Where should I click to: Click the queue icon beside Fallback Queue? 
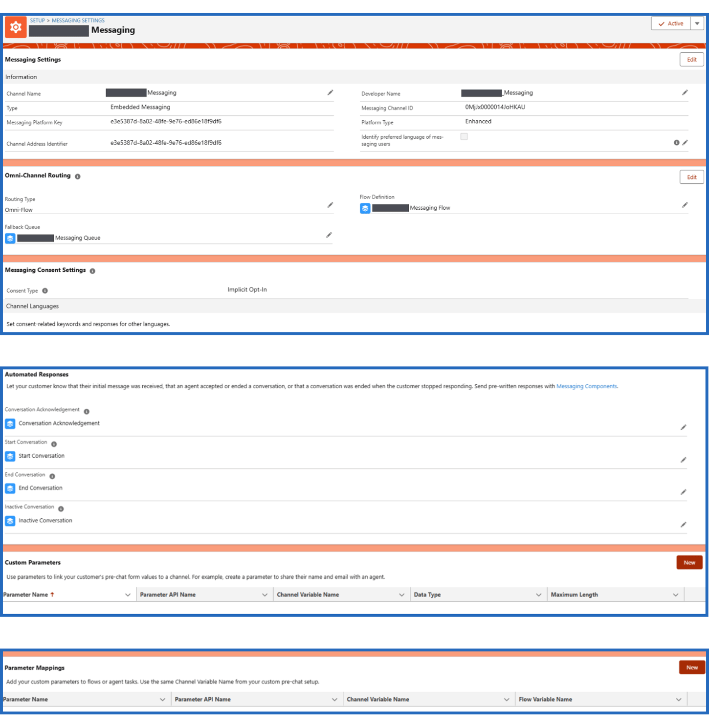pos(10,239)
